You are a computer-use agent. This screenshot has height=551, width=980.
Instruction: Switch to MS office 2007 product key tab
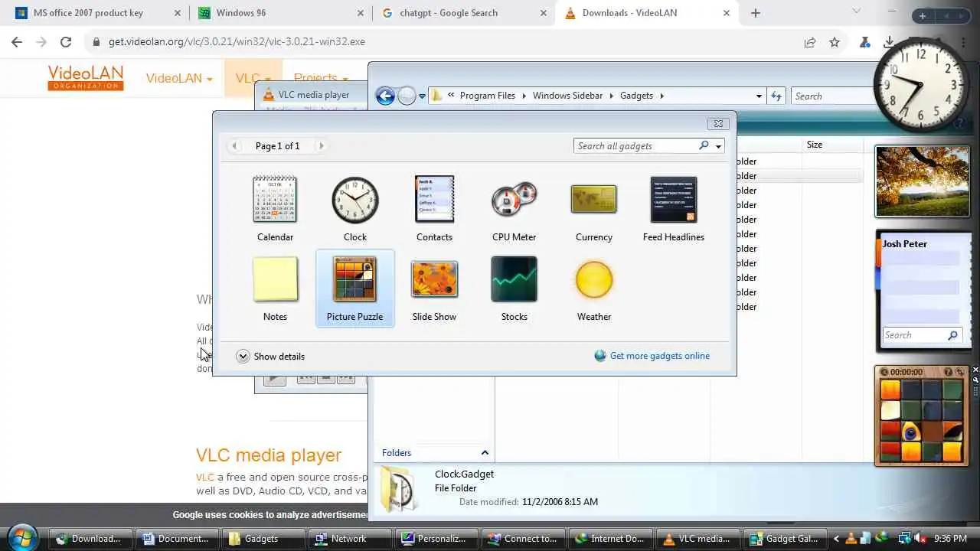tap(97, 13)
